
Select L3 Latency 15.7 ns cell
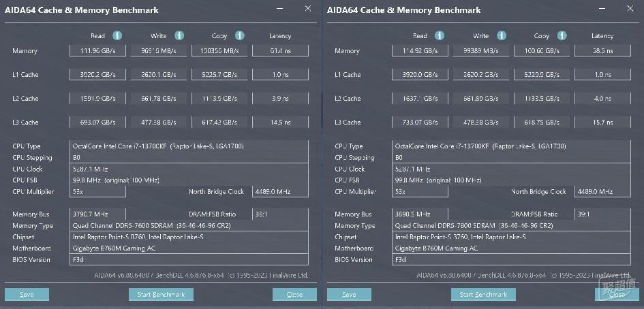[602, 123]
